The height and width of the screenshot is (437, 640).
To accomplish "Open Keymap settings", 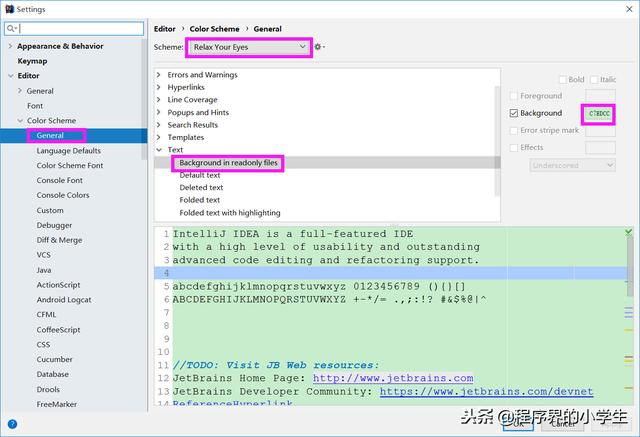I will point(32,61).
